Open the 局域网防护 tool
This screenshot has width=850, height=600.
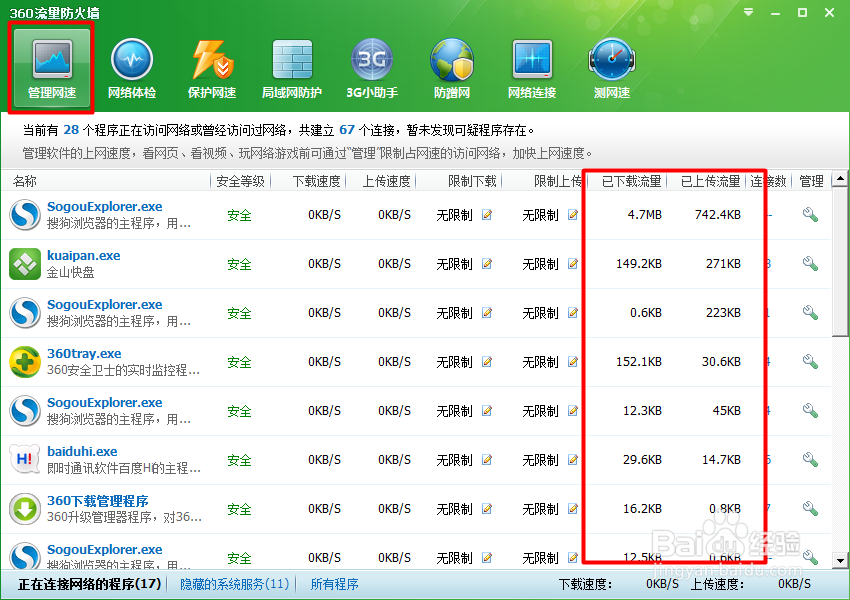pyautogui.click(x=292, y=67)
